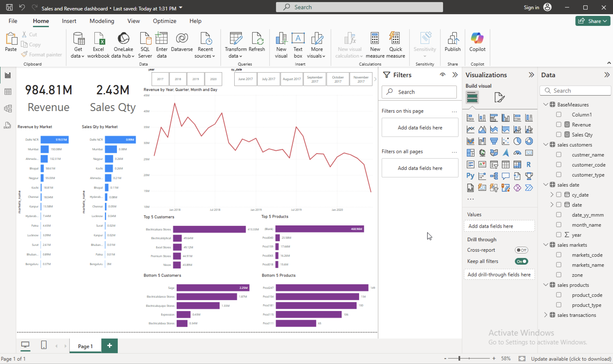Switch to the Insert ribbon tab

69,21
